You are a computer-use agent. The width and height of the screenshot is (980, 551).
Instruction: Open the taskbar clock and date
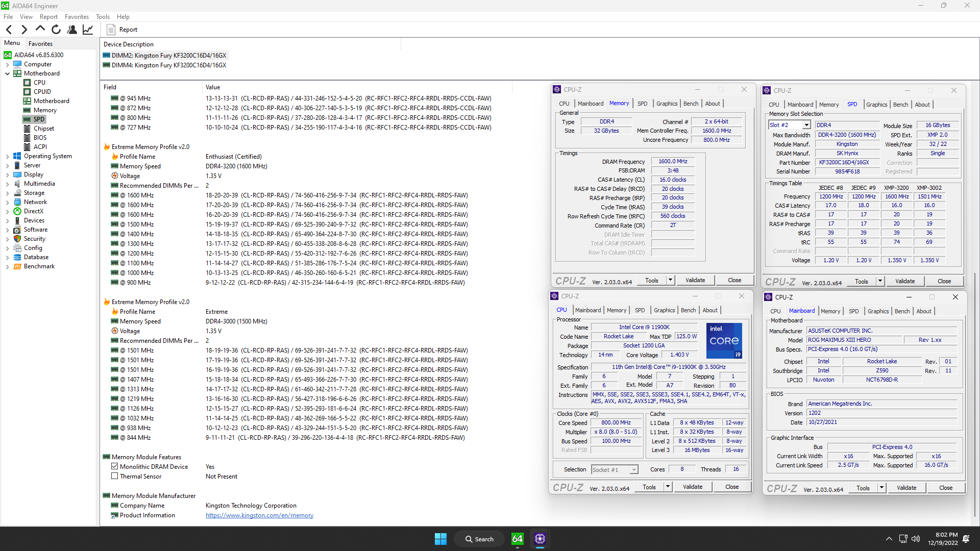943,539
